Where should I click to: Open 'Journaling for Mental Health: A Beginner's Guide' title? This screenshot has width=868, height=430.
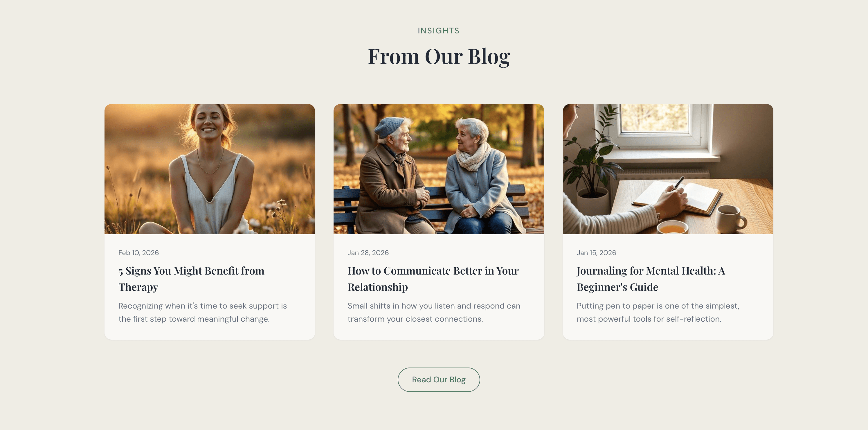point(651,279)
